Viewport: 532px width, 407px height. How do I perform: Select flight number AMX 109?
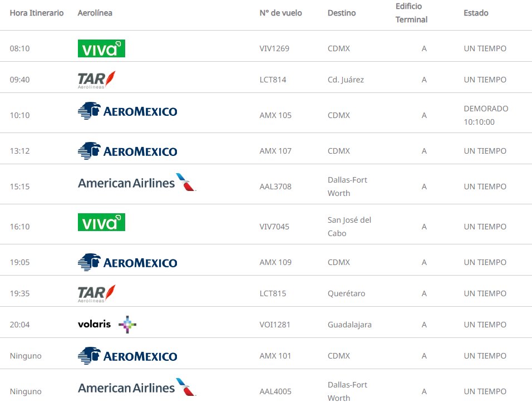pos(275,262)
